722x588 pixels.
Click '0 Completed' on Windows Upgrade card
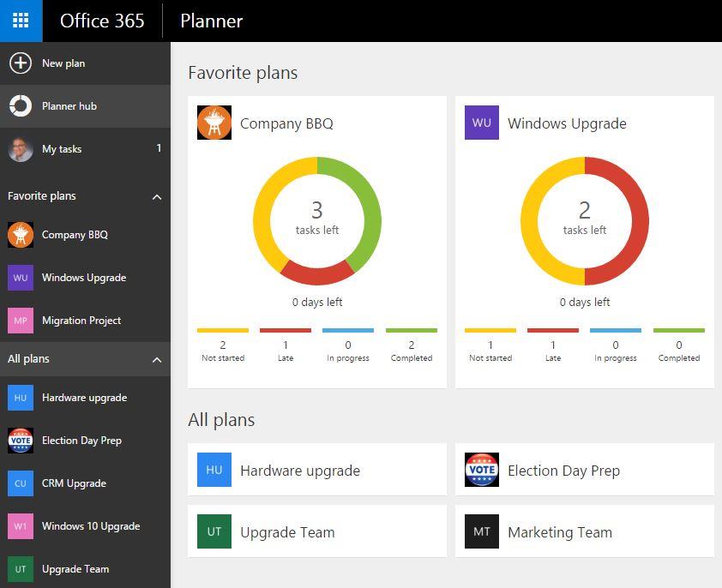click(x=679, y=351)
